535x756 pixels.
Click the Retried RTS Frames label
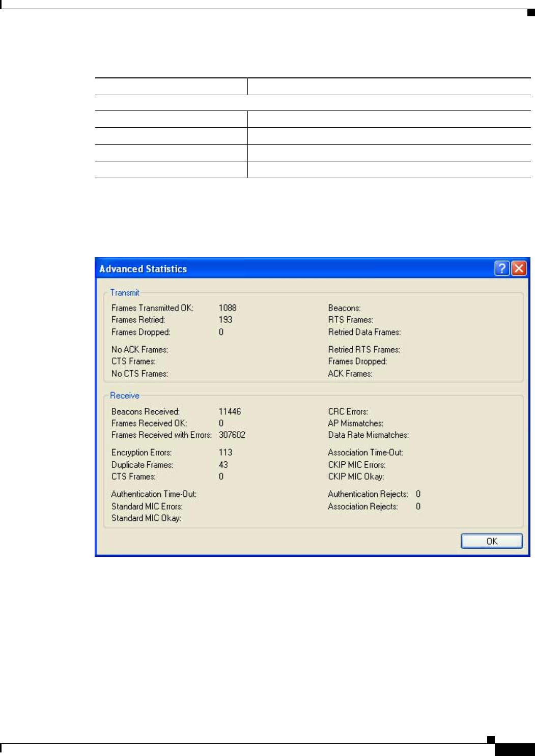click(x=364, y=350)
